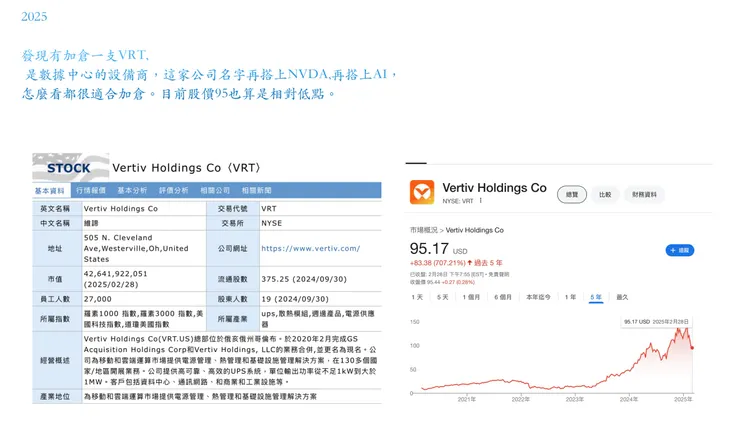
Task: Click the closing price line 收盤價 95.44
Action: tap(442, 282)
